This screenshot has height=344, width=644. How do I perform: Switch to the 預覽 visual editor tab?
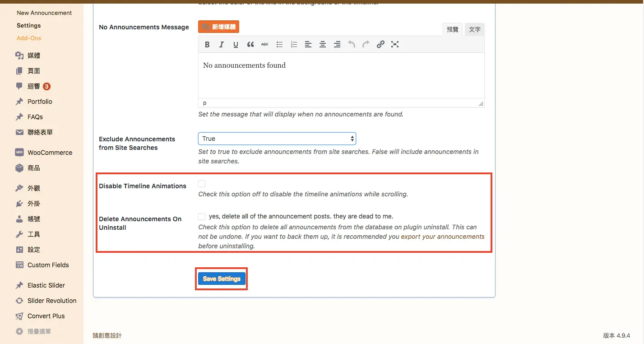click(x=453, y=29)
